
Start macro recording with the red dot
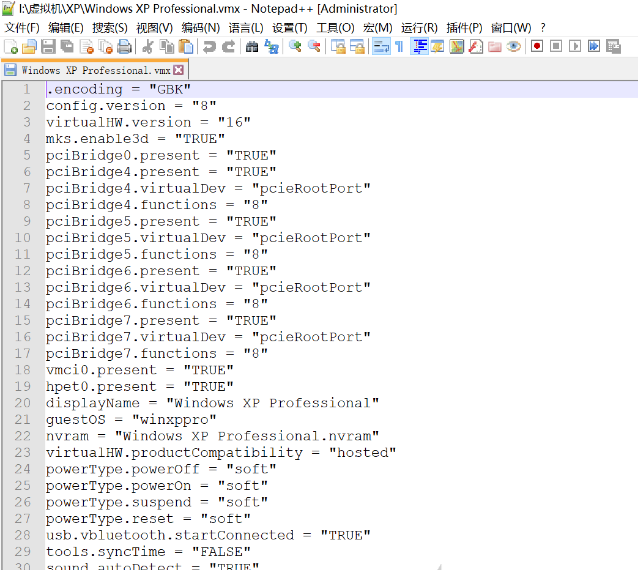pos(537,46)
